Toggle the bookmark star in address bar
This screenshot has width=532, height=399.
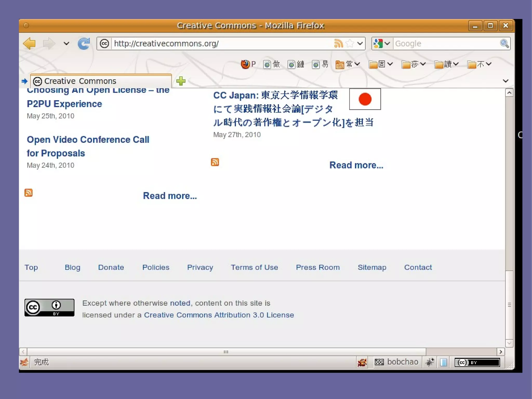tap(350, 43)
